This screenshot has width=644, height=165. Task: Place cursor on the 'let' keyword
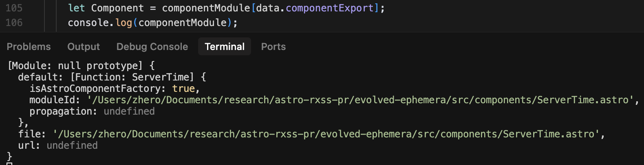[x=76, y=8]
